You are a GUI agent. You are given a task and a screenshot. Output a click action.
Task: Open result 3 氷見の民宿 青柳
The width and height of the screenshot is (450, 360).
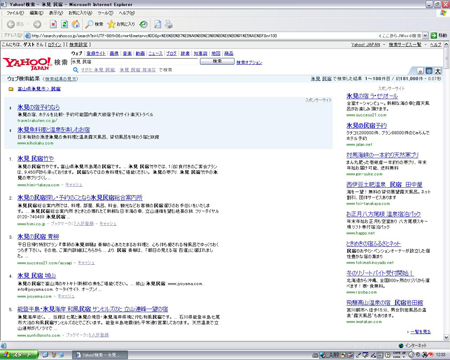38,236
